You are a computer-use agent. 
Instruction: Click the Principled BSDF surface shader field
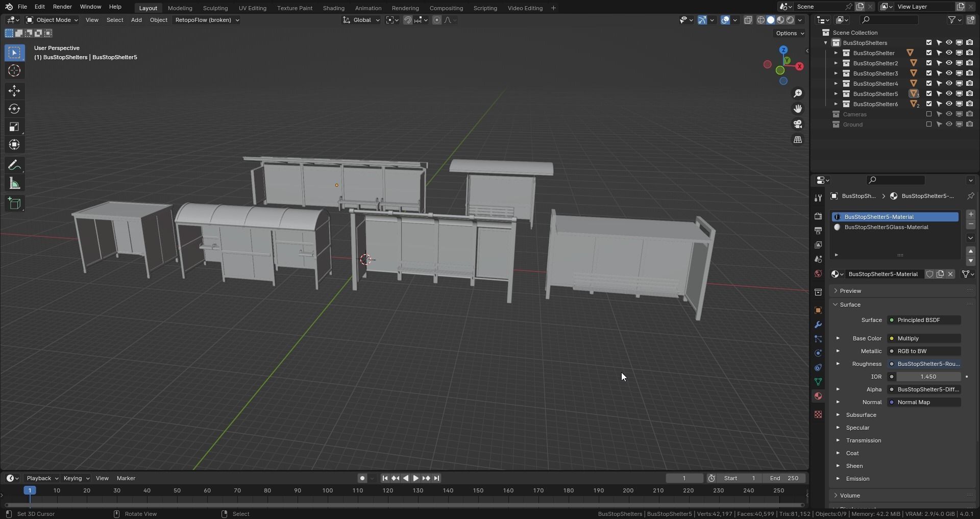pyautogui.click(x=924, y=320)
